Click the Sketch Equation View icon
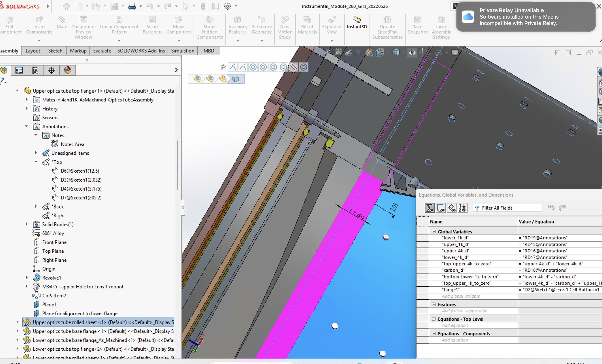The height and width of the screenshot is (364, 602). pyautogui.click(x=440, y=208)
